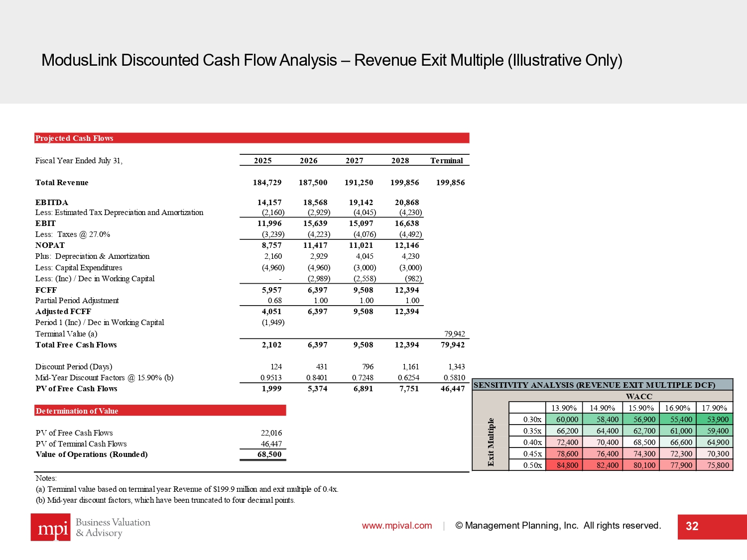Select the 2025 fiscal year column header
This screenshot has width=747, height=560.
[262, 161]
